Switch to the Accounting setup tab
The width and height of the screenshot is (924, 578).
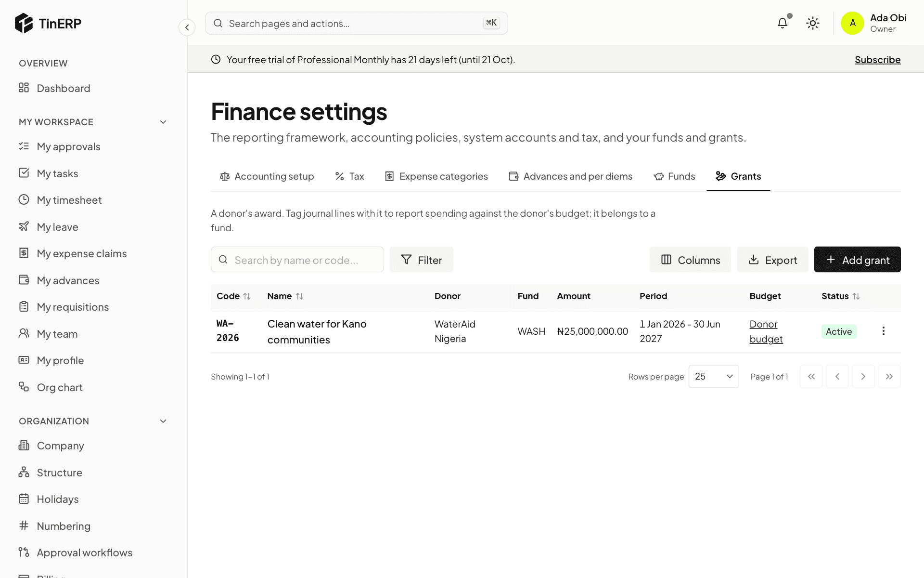coord(267,176)
